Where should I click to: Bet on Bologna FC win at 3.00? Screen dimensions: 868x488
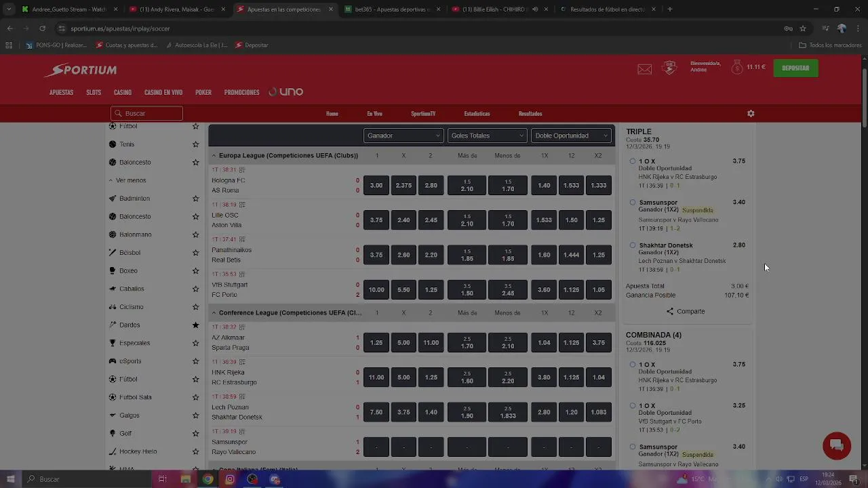[376, 185]
